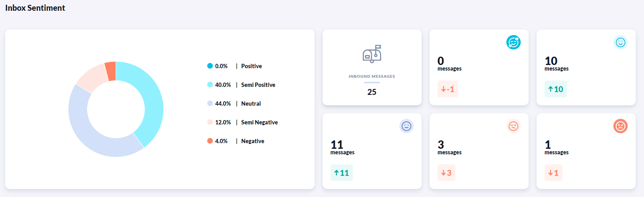
Task: Click the Negative legend color dot
Action: click(210, 141)
